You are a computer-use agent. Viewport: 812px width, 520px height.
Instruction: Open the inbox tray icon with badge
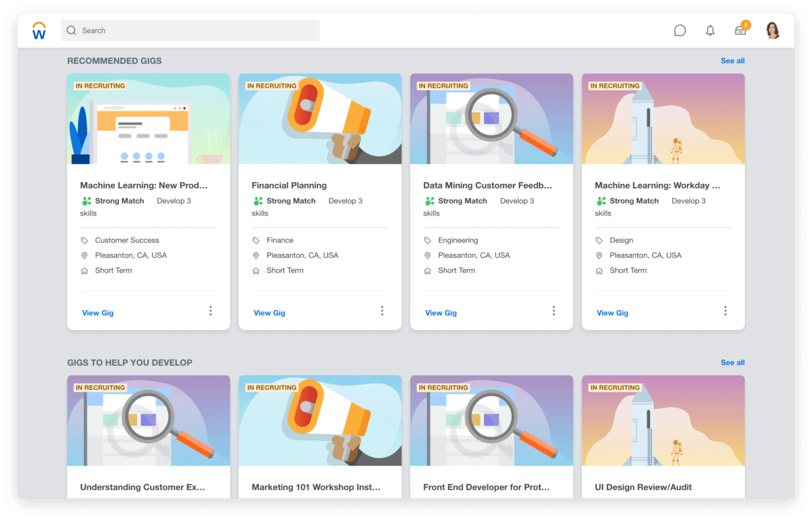(741, 29)
